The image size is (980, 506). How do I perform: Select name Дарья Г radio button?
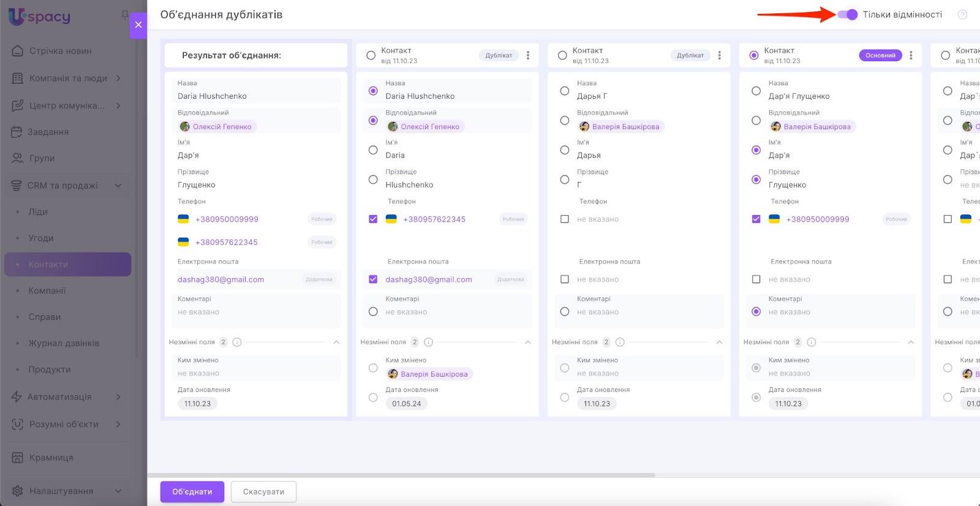coord(565,91)
